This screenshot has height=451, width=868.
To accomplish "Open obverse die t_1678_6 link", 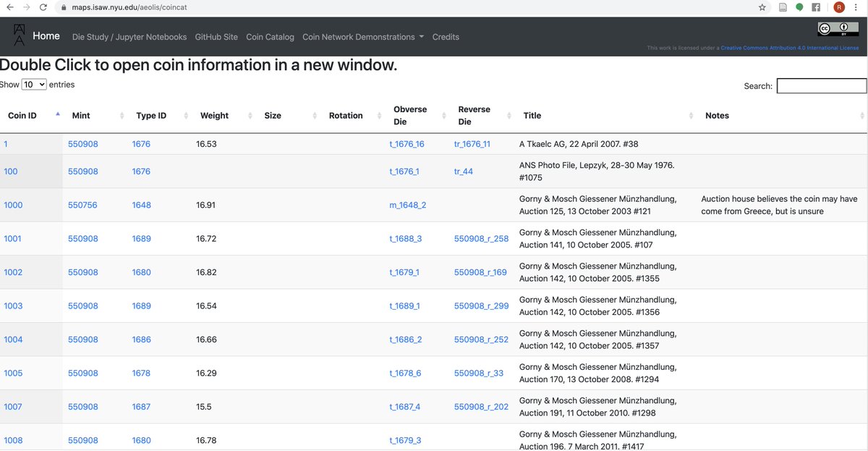I will (406, 373).
